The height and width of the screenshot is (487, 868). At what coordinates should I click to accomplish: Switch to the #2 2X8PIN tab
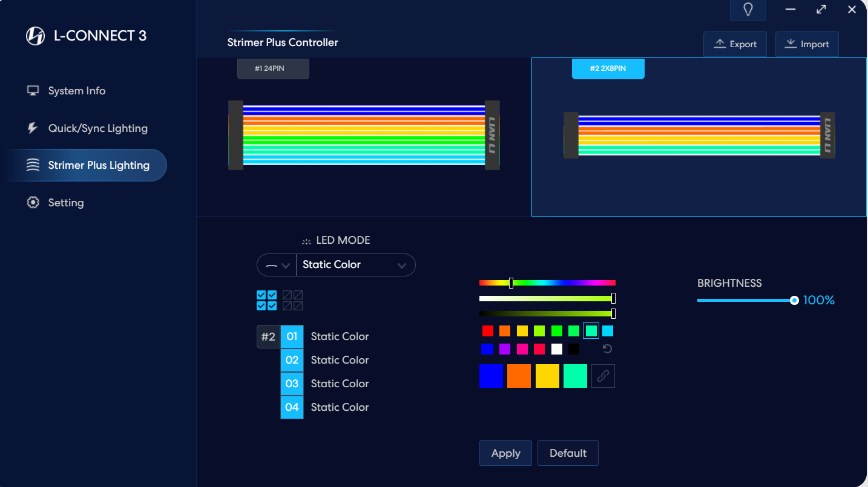click(608, 68)
